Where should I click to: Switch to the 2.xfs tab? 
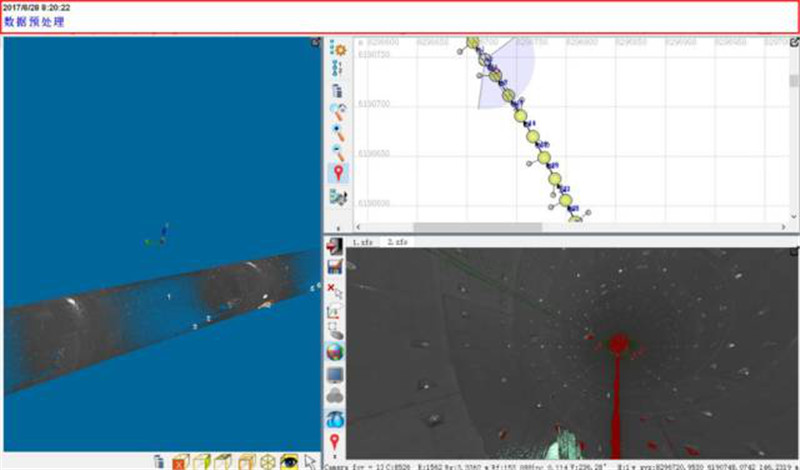point(396,242)
